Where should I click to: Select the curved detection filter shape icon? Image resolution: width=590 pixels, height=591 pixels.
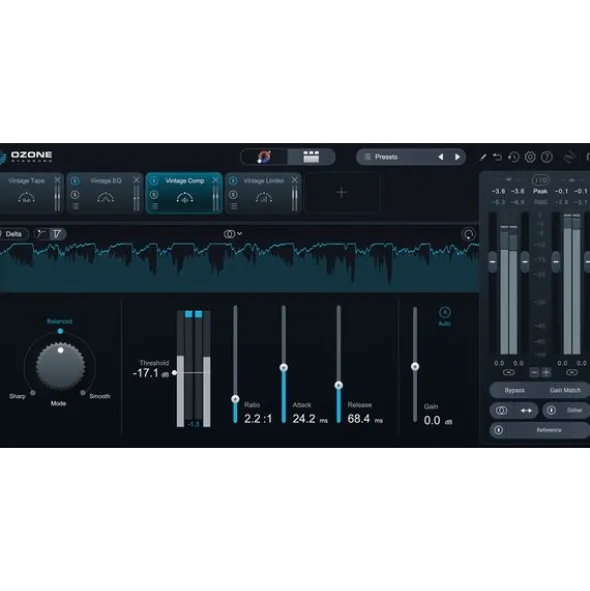[42, 234]
